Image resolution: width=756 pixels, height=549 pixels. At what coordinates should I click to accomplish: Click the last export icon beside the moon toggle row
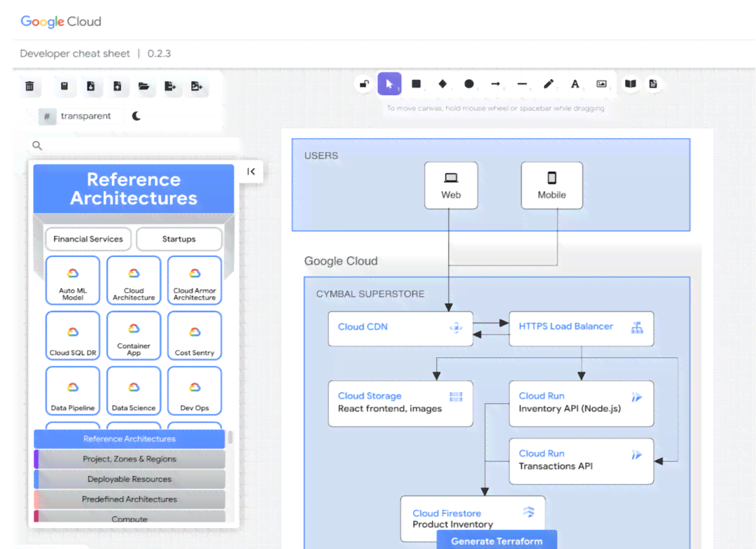click(x=197, y=86)
